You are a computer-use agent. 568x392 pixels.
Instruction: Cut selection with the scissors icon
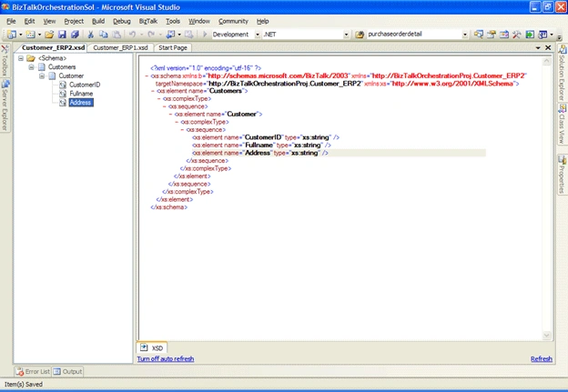[x=90, y=35]
